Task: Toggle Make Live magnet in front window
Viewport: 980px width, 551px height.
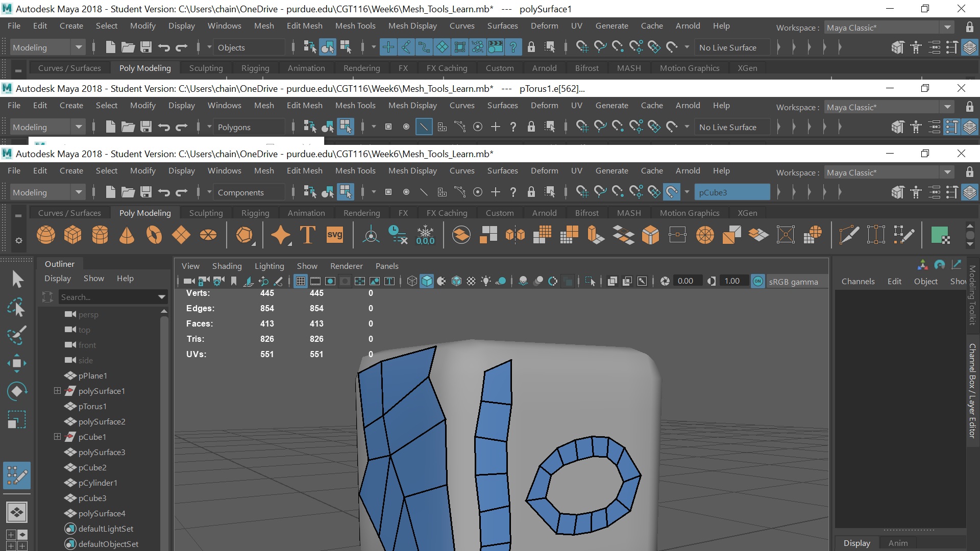Action: pos(672,192)
